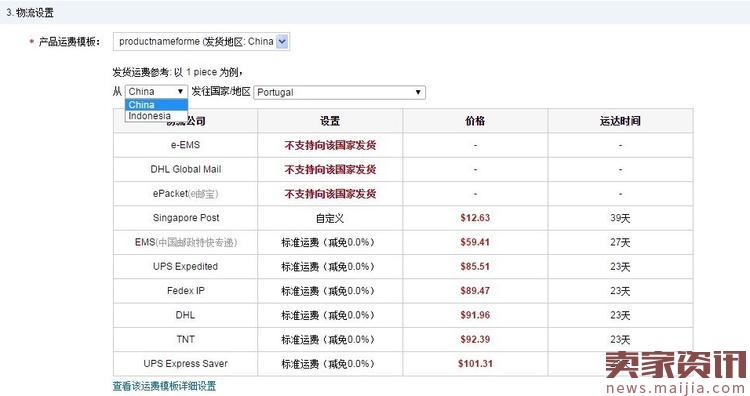The height and width of the screenshot is (396, 750).
Task: Select China in the open origin list
Action: coord(156,105)
